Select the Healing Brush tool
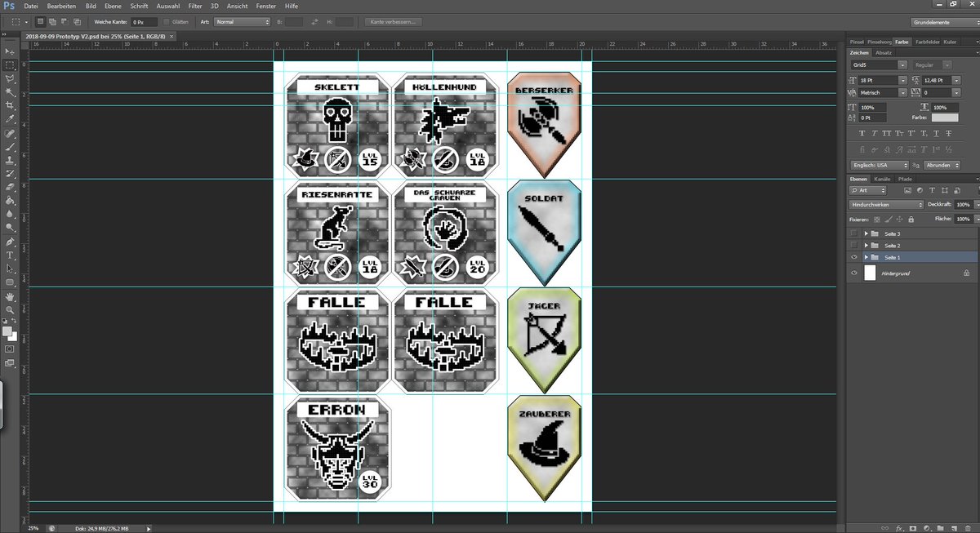This screenshot has height=533, width=980. (11, 133)
